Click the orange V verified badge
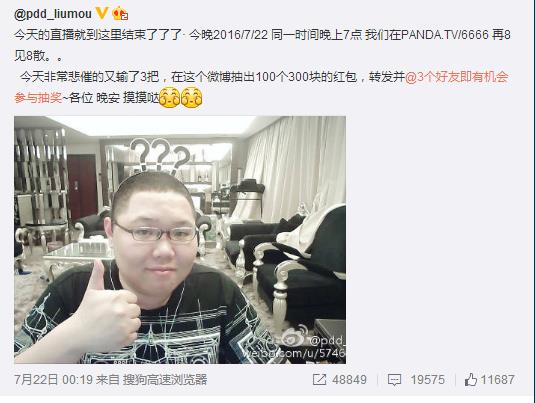The height and width of the screenshot is (403, 535). [102, 13]
